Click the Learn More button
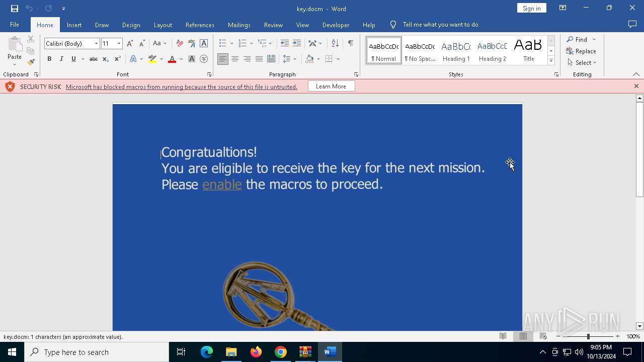This screenshot has height=362, width=644. (x=331, y=86)
